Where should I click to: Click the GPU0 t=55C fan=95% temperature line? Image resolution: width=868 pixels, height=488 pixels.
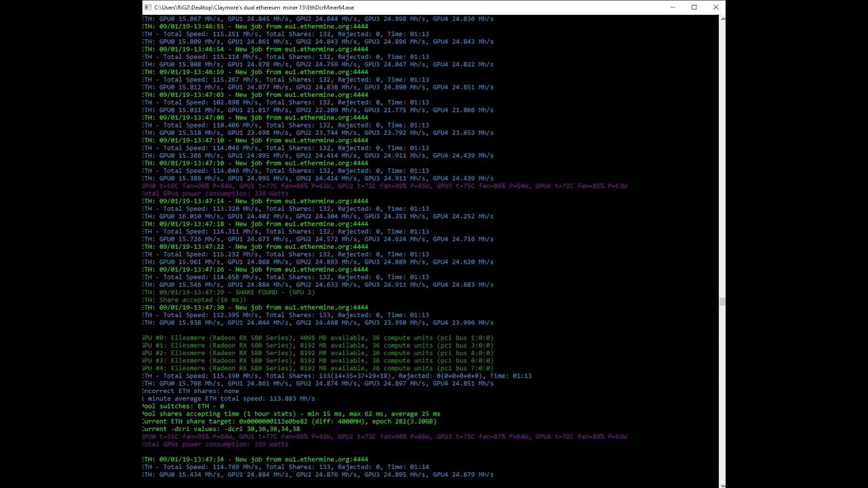[384, 437]
